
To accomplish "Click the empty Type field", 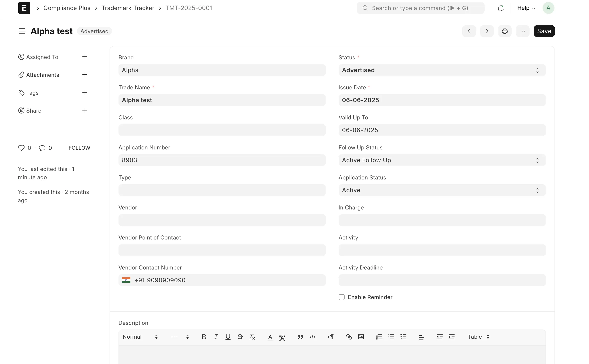I will (x=222, y=190).
